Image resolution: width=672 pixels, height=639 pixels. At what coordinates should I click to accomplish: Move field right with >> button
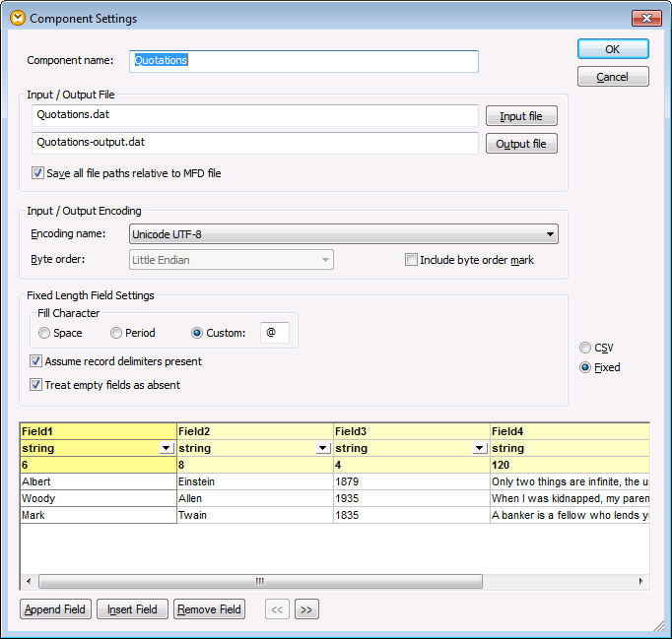tap(305, 609)
